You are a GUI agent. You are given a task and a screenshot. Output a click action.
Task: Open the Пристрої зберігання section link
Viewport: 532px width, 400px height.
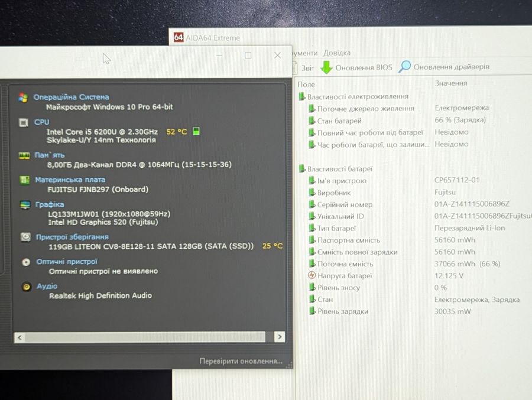[x=72, y=237]
